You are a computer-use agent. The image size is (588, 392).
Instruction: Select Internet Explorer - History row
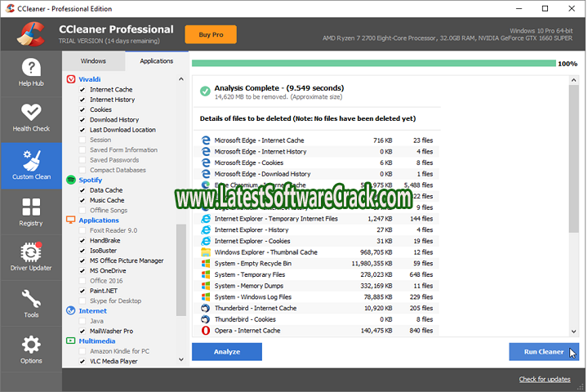pyautogui.click(x=317, y=229)
